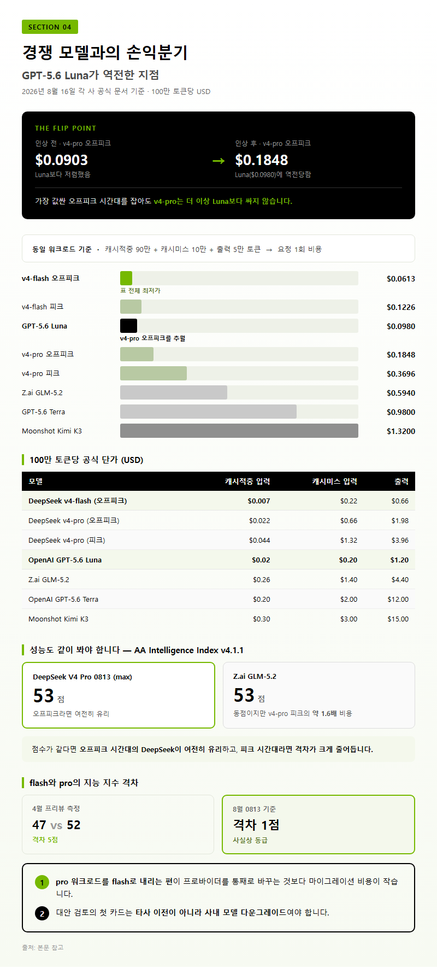Click the subtitle 'GPT-5.6 Luna가 역전한 지점'

[91, 75]
